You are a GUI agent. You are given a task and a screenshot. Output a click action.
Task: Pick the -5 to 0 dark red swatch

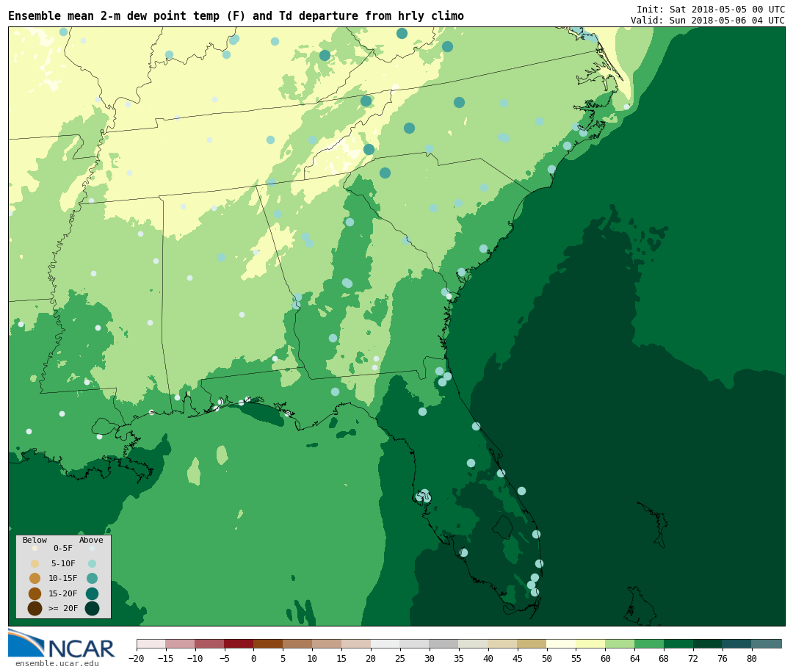239,643
